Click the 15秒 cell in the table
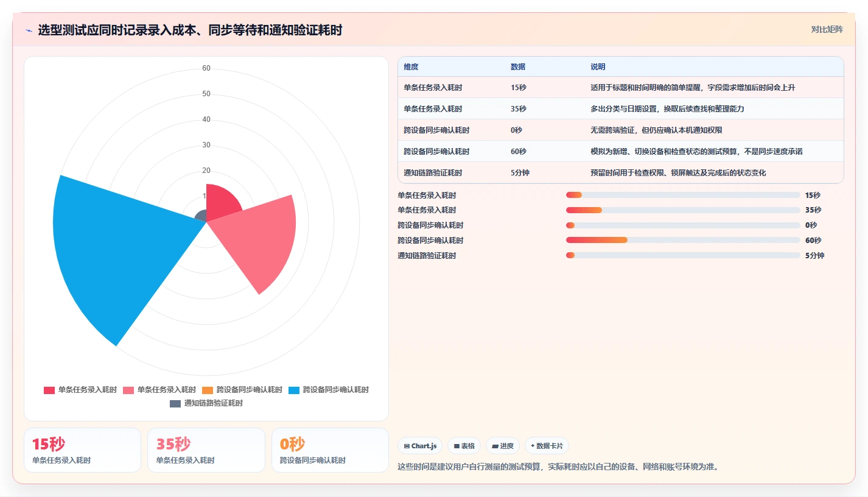 [519, 88]
